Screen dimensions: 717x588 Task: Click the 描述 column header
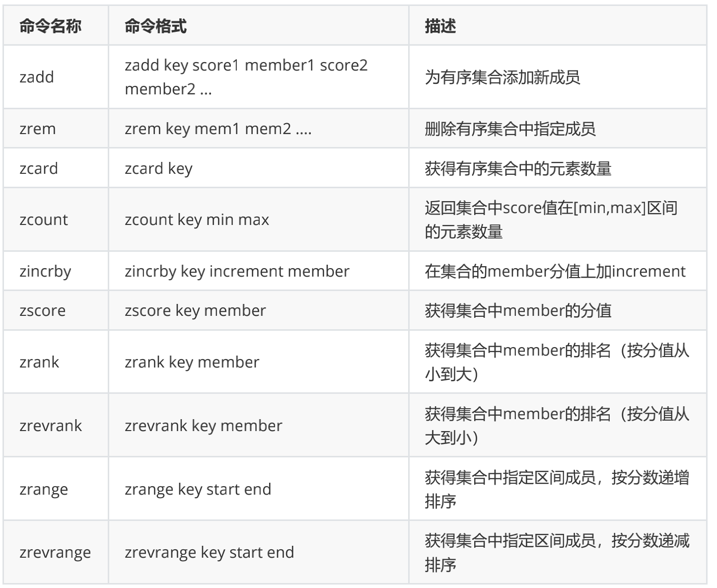558,26
